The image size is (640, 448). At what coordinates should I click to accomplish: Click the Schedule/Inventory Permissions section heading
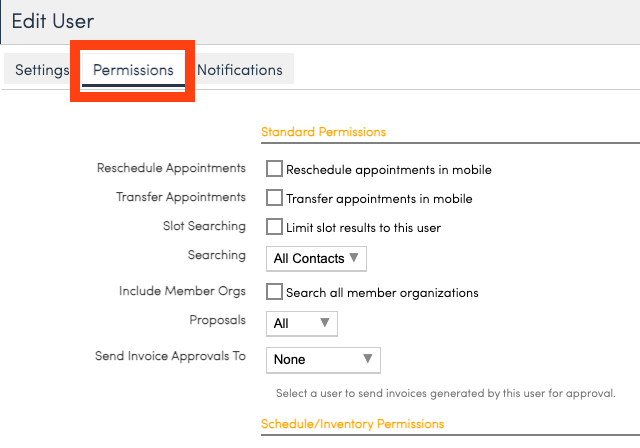352,424
